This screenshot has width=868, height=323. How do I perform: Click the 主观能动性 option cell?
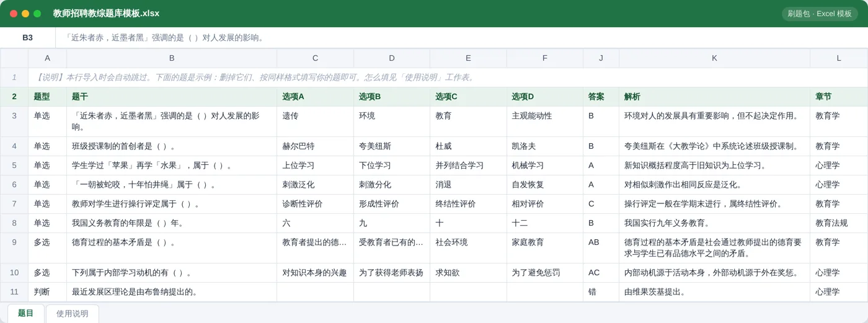545,122
